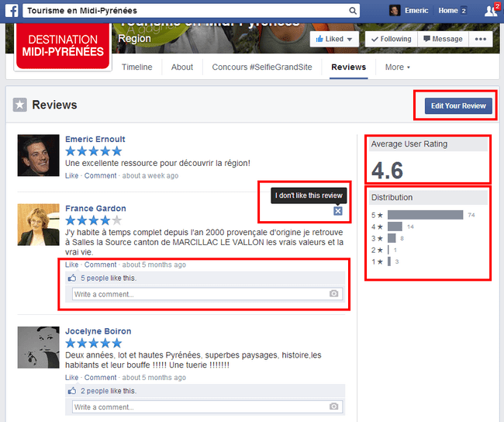
Task: Click the 'Average User Rating' heading
Action: [x=409, y=144]
